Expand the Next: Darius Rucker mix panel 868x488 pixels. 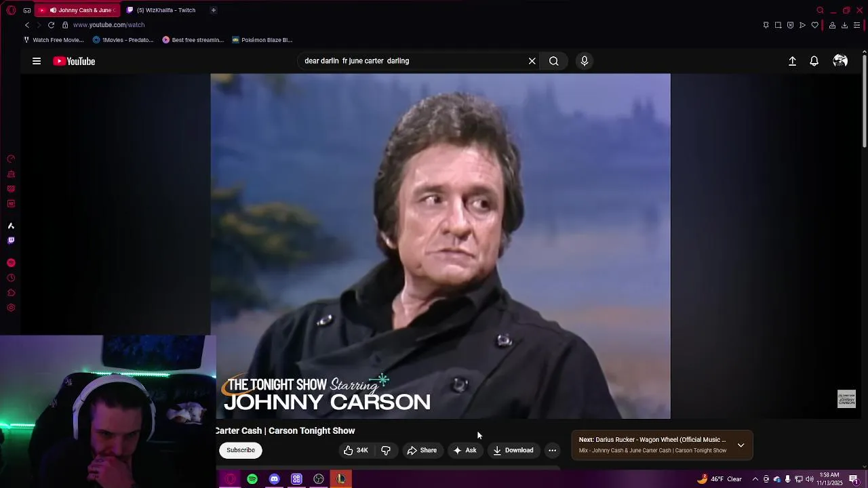click(x=741, y=445)
